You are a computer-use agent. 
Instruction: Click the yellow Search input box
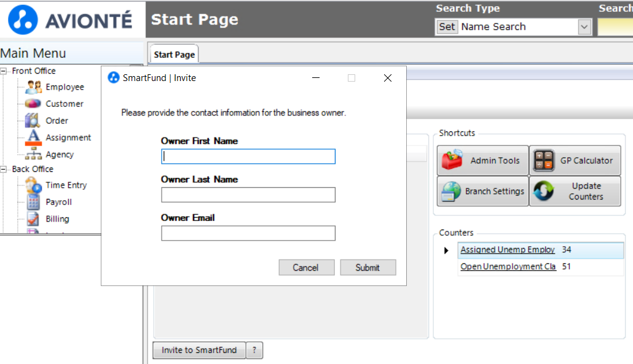point(615,27)
